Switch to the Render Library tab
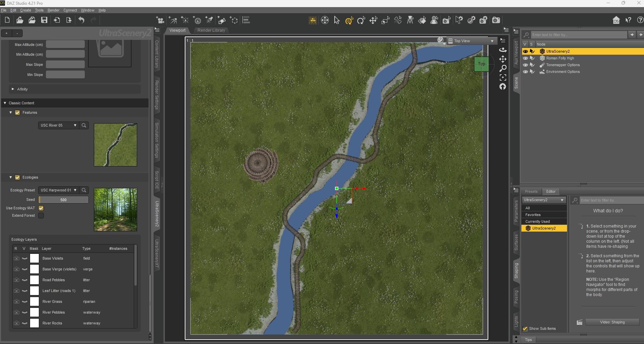 tap(211, 30)
